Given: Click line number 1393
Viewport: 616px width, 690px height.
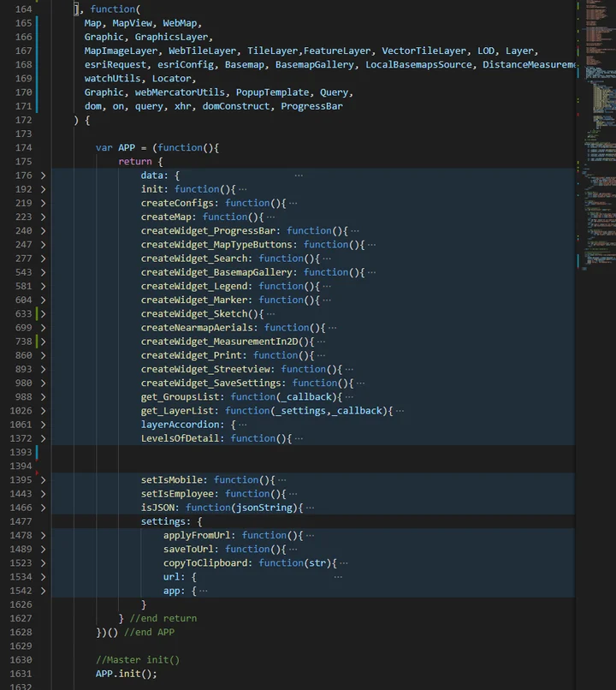Looking at the screenshot, I should (x=21, y=452).
